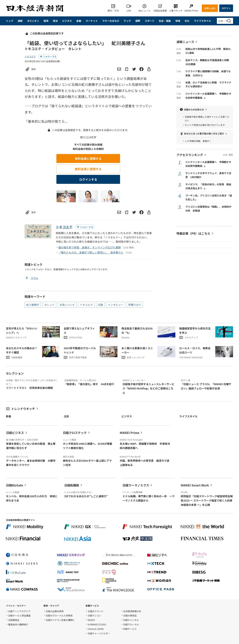Toggle フォローする beside the トキコエテ series heading
Viewport: 239px width, 644px height.
tap(85, 227)
